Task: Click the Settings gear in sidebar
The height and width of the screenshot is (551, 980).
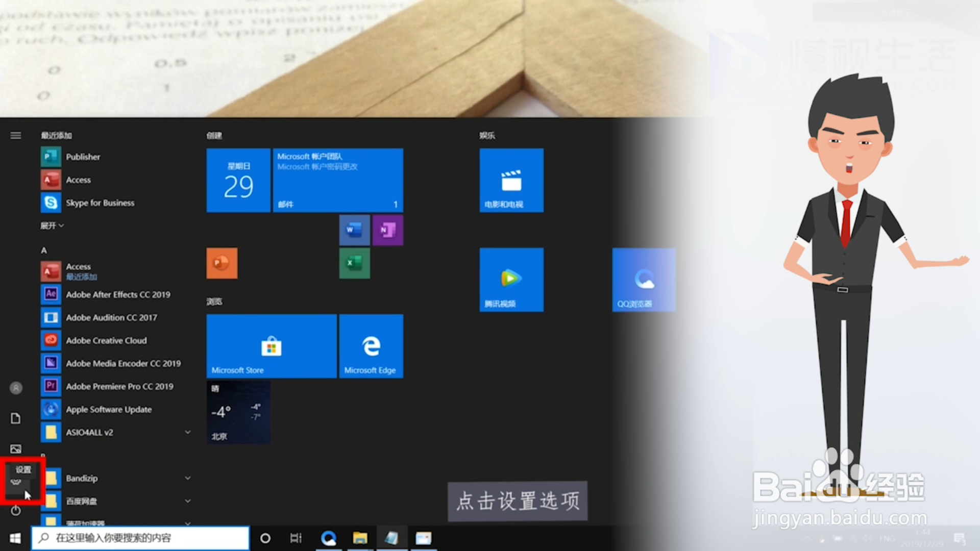Action: (16, 482)
